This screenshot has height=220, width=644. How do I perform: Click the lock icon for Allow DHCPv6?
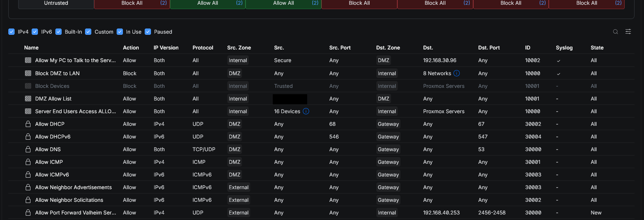pos(28,137)
